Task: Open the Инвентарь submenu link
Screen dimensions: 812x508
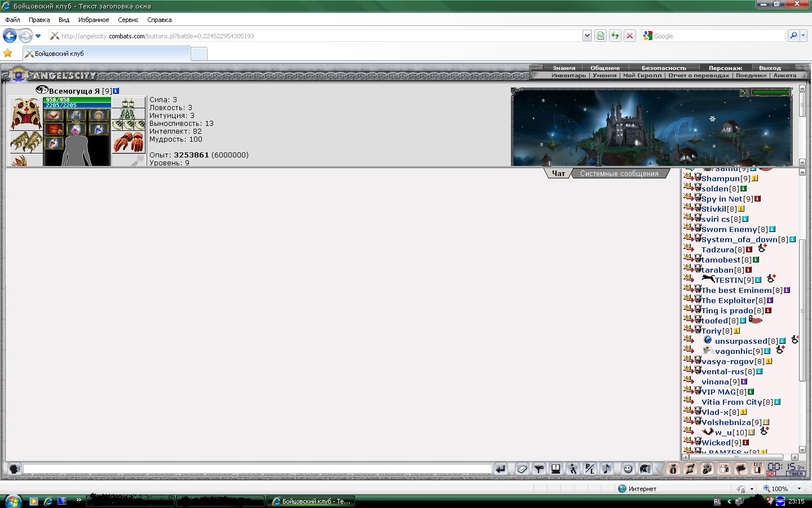Action: coord(568,75)
